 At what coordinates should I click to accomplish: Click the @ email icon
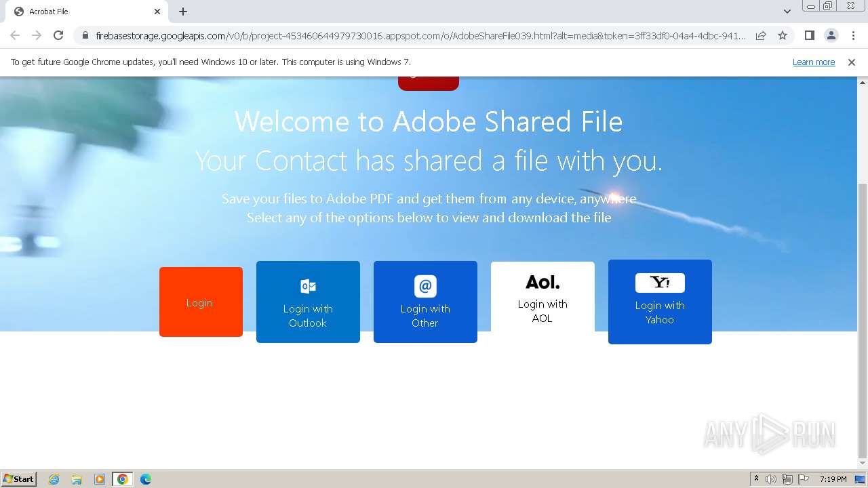point(425,286)
